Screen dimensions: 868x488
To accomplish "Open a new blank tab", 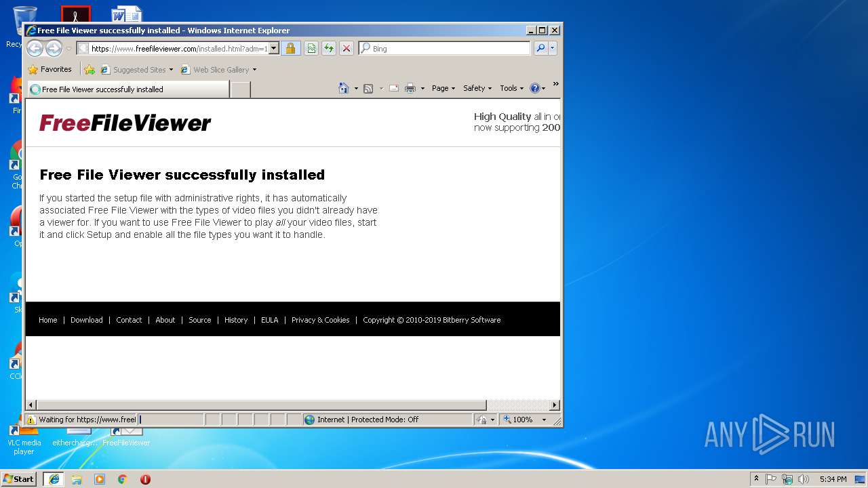I will point(240,89).
